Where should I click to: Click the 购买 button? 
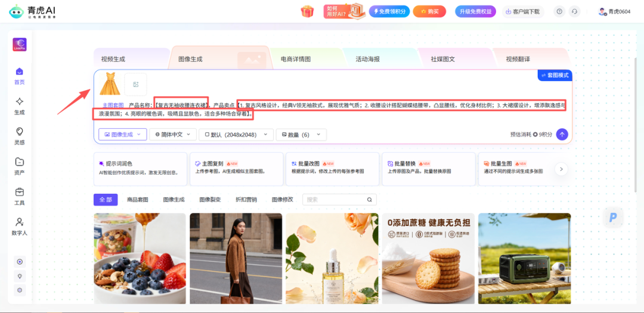click(429, 11)
